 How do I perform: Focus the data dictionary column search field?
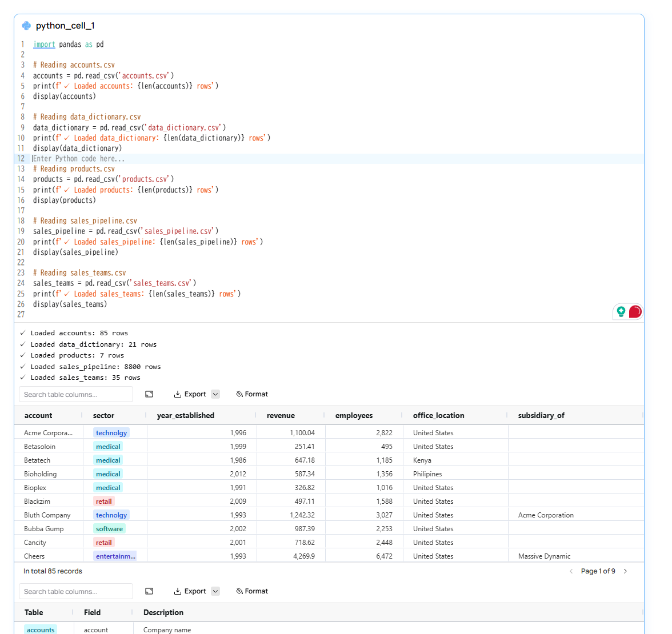pos(76,591)
